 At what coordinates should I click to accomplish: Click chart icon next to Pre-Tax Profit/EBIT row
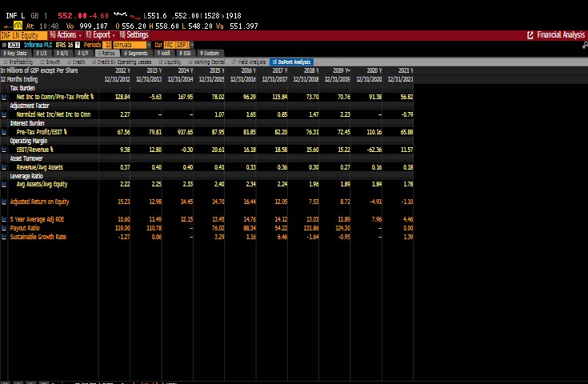[x=4, y=132]
